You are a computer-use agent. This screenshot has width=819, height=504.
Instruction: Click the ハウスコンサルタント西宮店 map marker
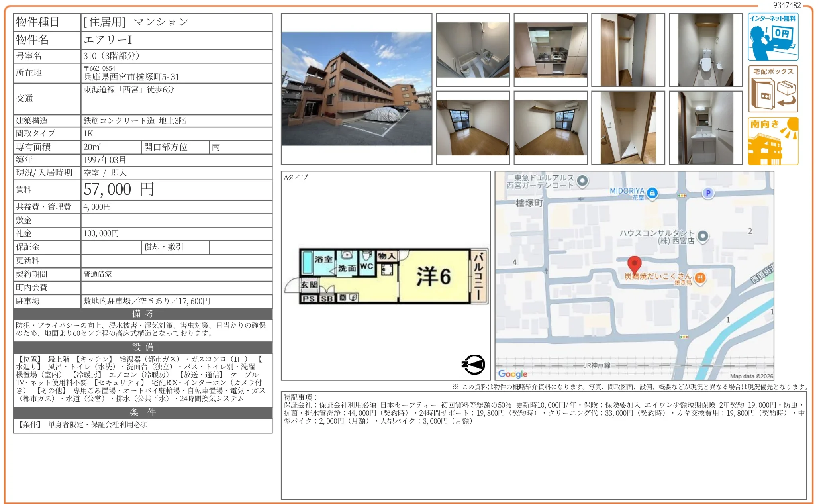703,236
